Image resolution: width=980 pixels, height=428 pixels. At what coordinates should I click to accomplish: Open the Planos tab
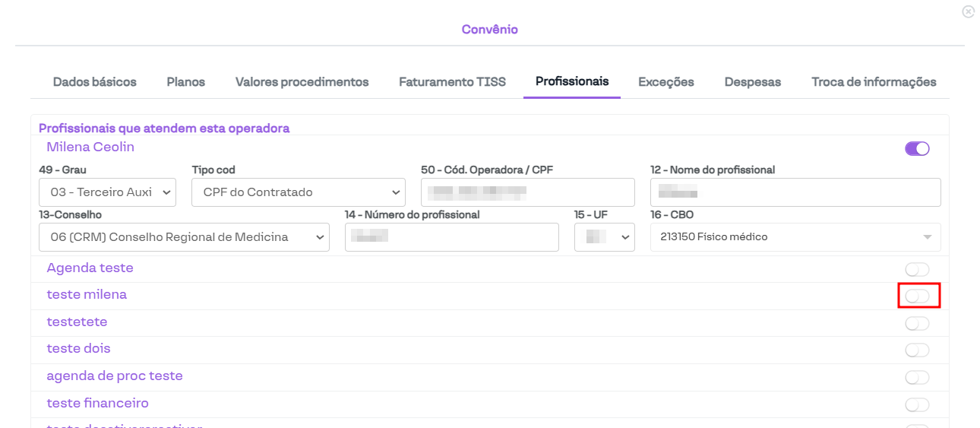pos(186,82)
